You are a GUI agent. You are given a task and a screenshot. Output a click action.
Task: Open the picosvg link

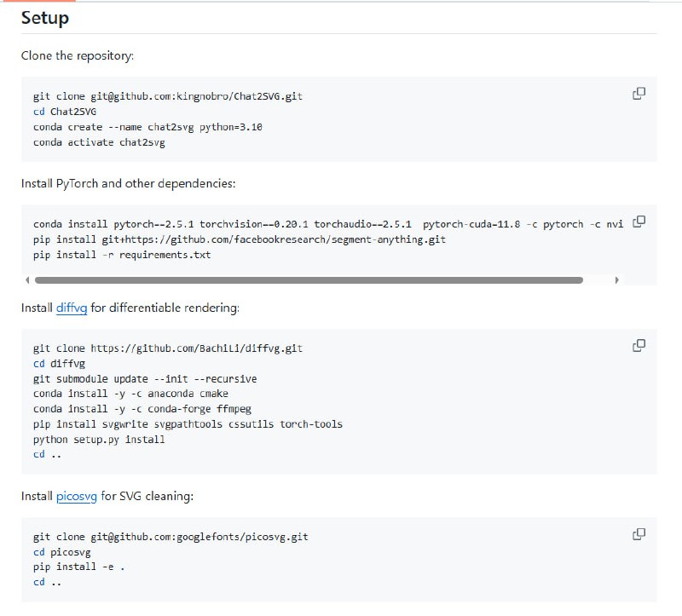tap(76, 495)
